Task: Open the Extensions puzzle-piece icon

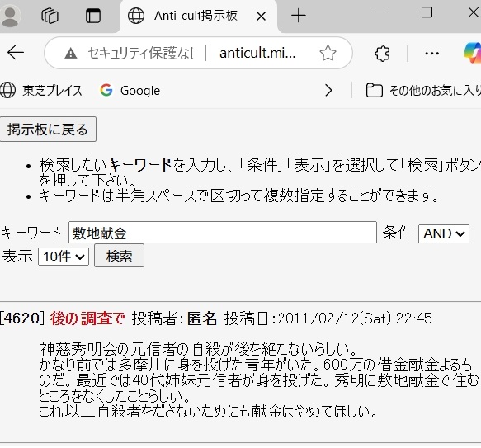Action: point(382,54)
